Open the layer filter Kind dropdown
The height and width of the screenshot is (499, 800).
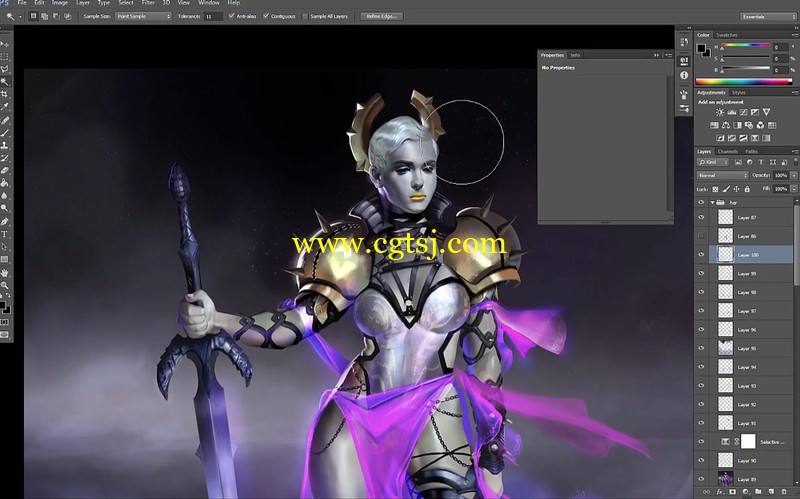713,162
